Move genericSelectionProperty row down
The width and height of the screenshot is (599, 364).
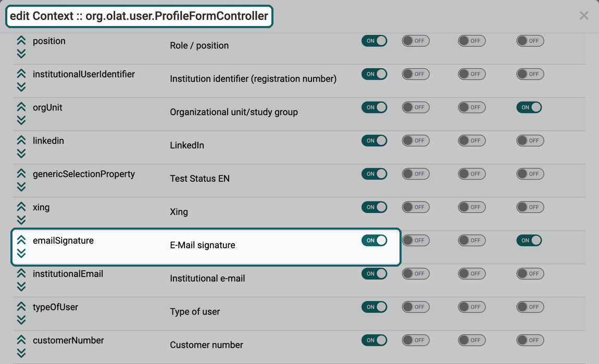[21, 187]
